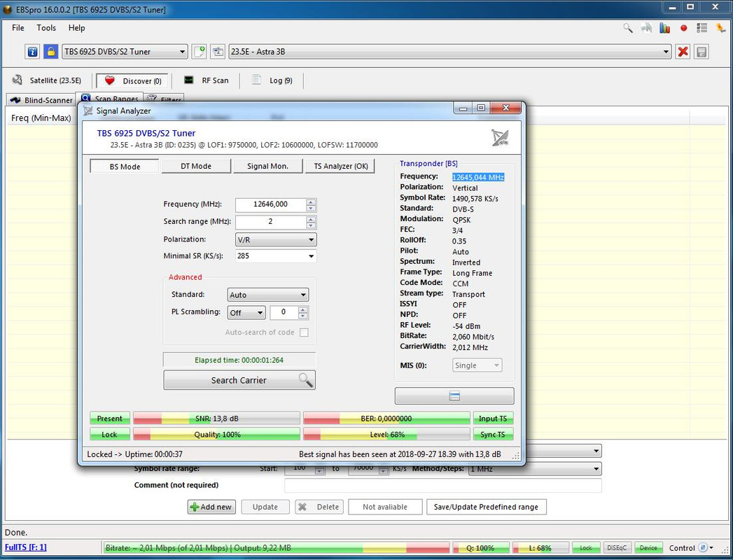Open the MIS Single dropdown
This screenshot has height=560, width=733.
pyautogui.click(x=477, y=365)
